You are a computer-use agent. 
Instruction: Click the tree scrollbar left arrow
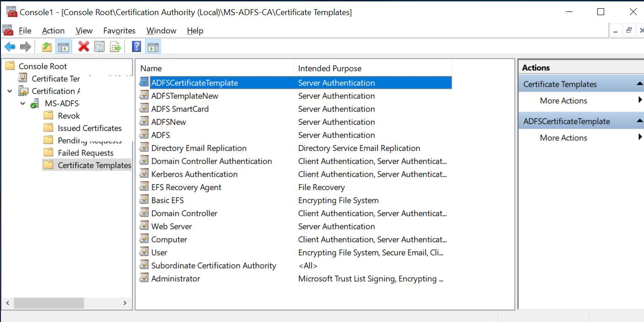coord(7,303)
